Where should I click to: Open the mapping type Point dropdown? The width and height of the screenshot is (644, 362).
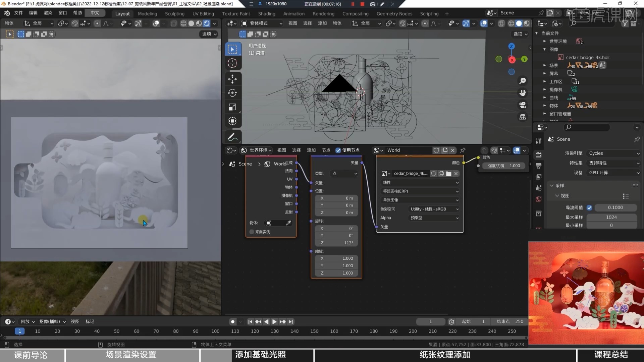coord(344,174)
